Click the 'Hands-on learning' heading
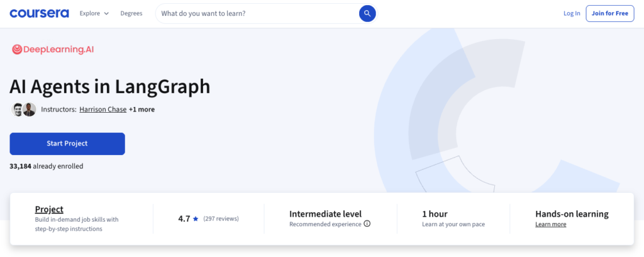Image resolution: width=644 pixels, height=257 pixels. tap(572, 214)
